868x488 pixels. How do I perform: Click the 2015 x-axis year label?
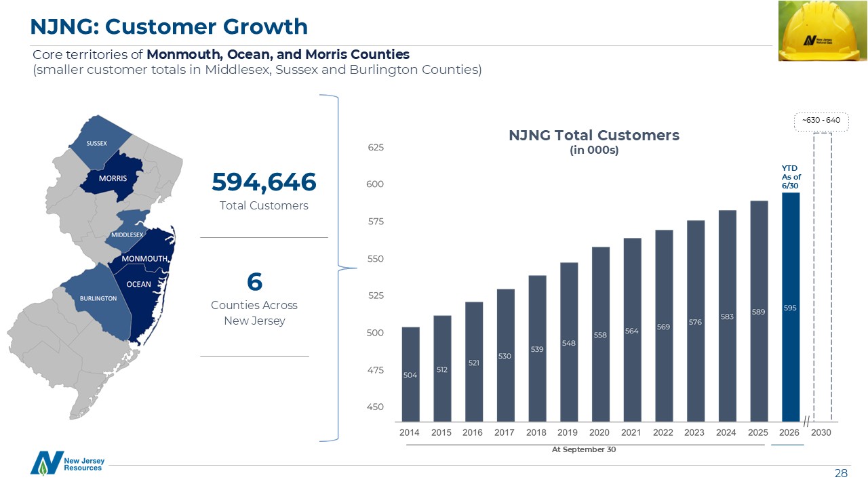coord(441,432)
